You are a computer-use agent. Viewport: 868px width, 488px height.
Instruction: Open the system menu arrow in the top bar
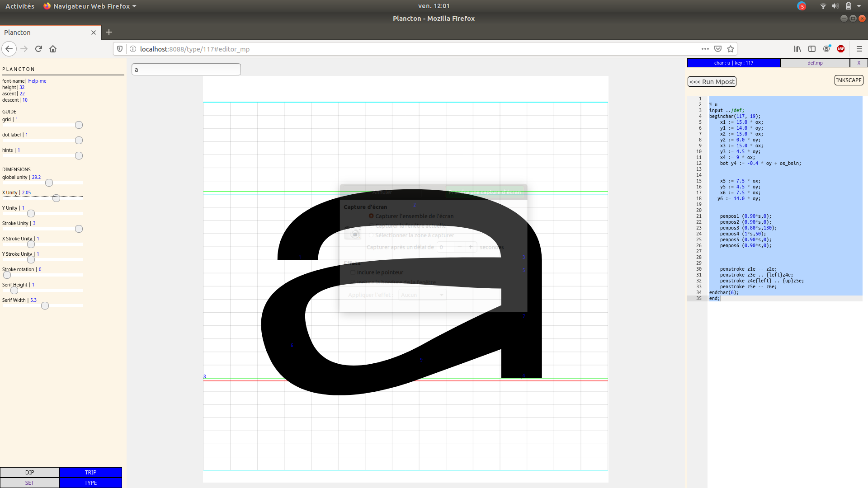click(x=859, y=6)
